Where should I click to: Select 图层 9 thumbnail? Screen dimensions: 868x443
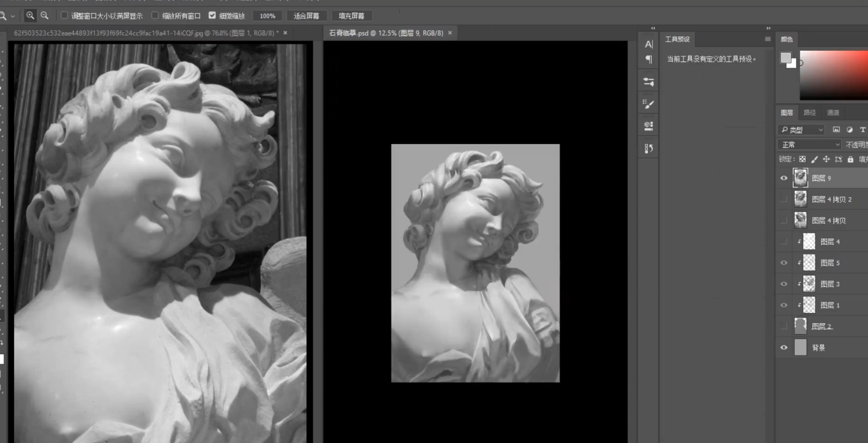(x=801, y=178)
